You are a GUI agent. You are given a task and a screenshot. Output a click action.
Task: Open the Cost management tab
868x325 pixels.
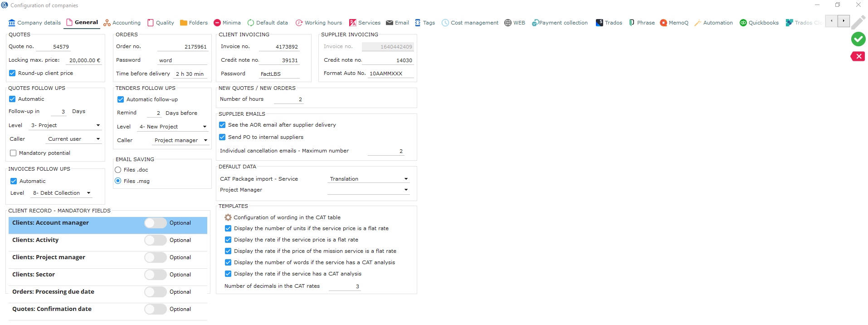[x=470, y=23]
